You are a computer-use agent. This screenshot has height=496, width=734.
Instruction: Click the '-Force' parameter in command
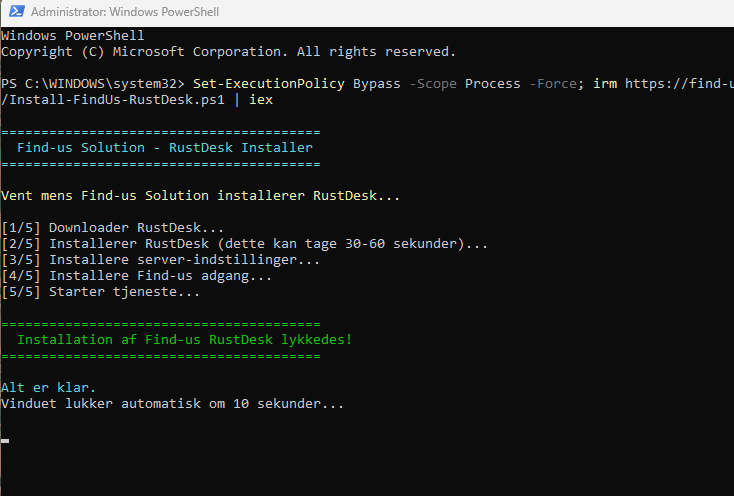pos(553,84)
